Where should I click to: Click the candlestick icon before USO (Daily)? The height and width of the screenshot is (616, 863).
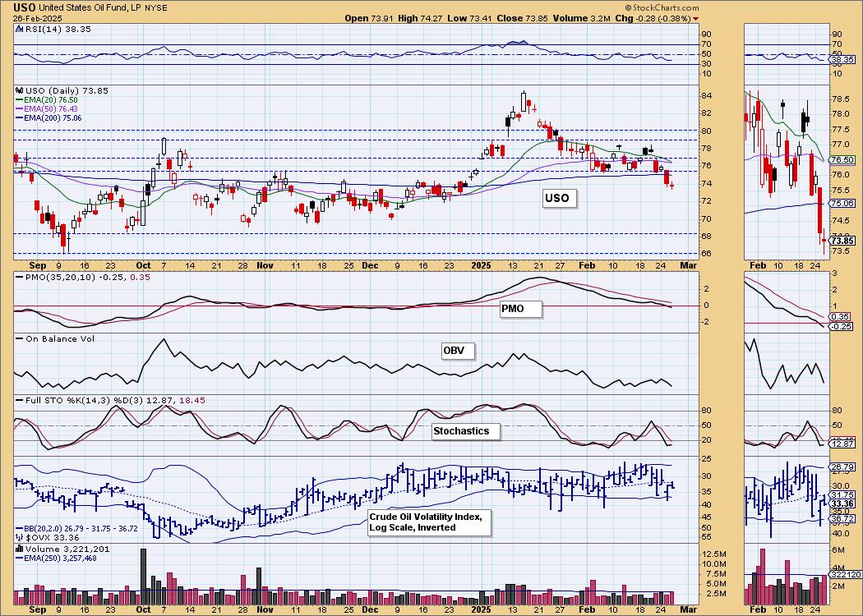19,90
